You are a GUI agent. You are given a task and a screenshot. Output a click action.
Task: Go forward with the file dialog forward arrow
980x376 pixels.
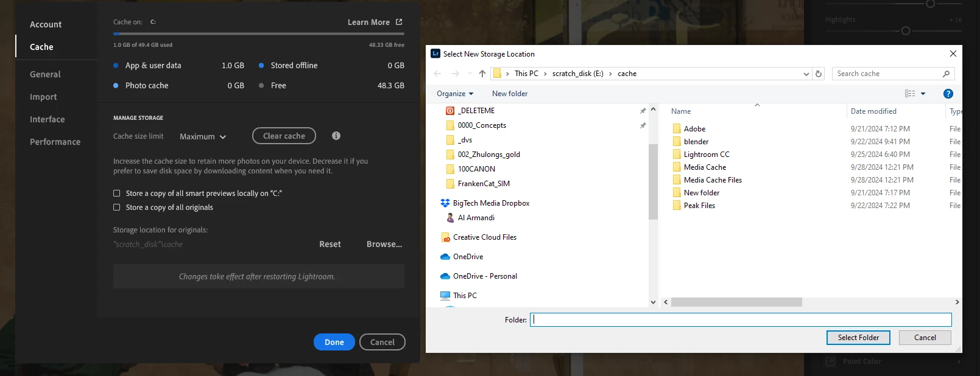[x=456, y=74]
